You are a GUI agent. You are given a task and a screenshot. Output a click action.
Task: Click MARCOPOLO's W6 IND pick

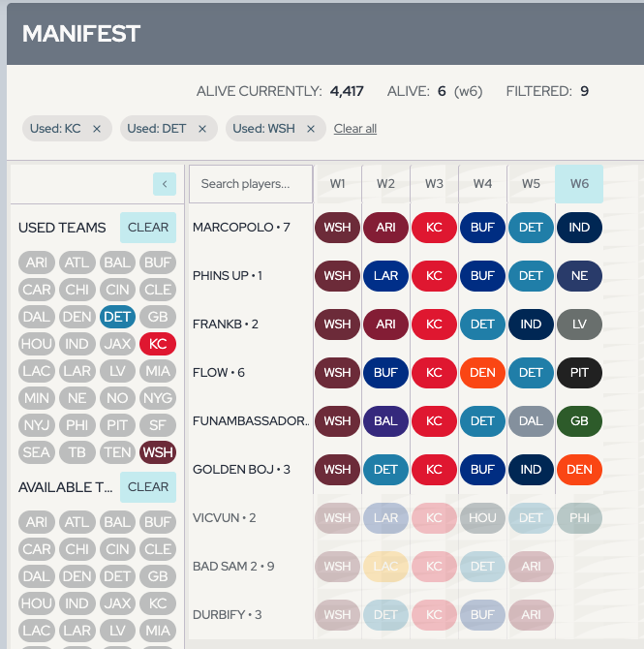(x=579, y=228)
